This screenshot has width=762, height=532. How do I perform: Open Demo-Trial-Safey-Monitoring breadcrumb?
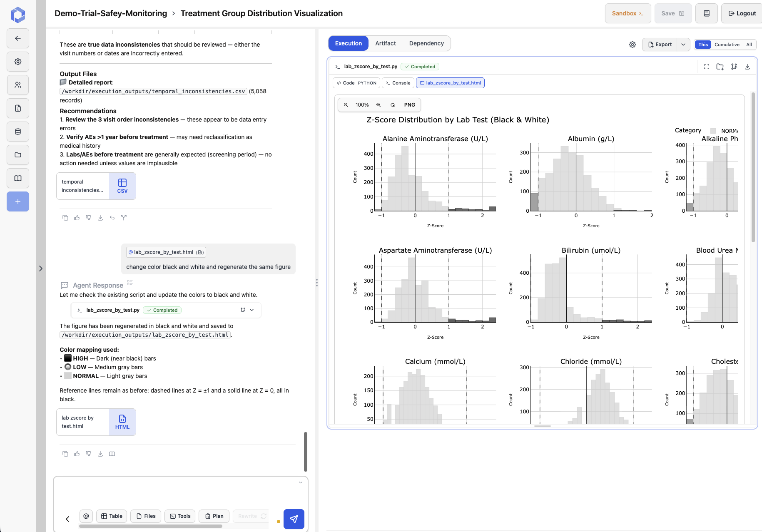pos(111,13)
